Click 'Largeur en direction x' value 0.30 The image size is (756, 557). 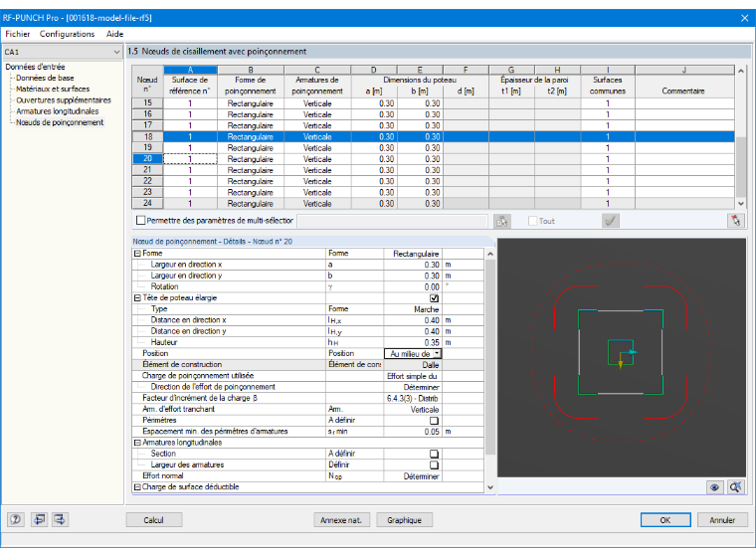pos(412,265)
